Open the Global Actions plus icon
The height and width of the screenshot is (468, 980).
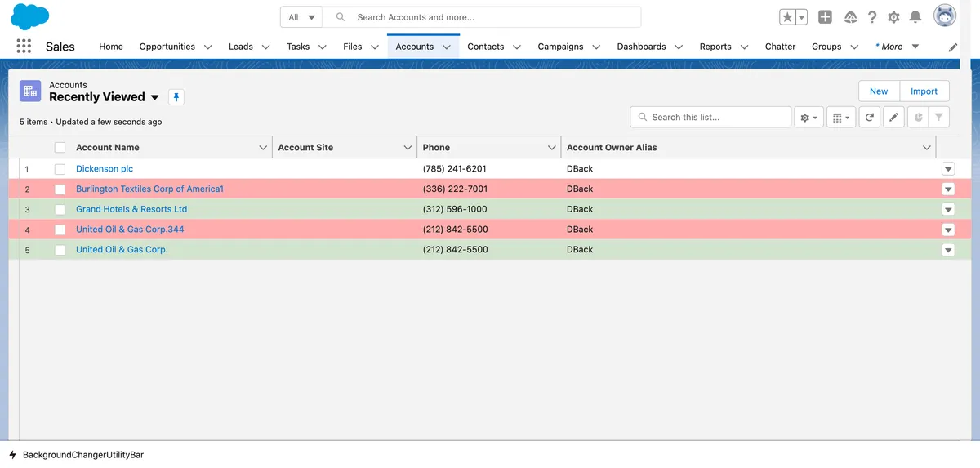pyautogui.click(x=826, y=17)
